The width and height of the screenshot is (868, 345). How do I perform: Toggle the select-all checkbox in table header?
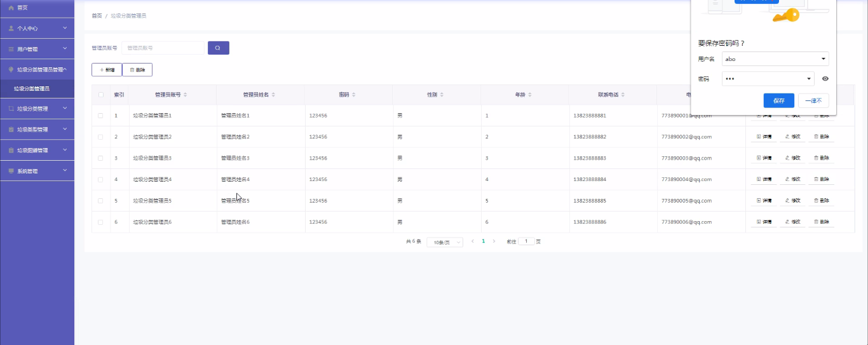click(x=100, y=95)
